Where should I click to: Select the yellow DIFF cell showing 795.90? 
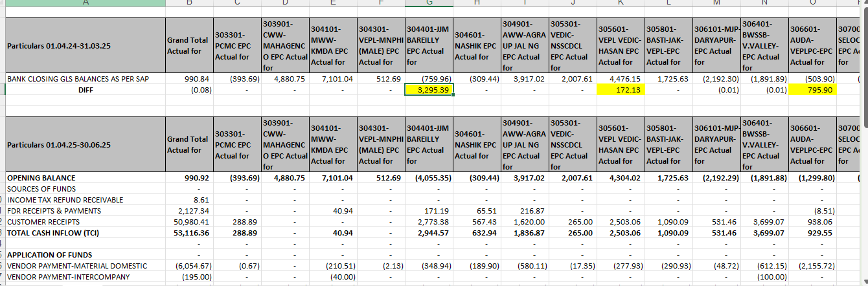pos(812,90)
